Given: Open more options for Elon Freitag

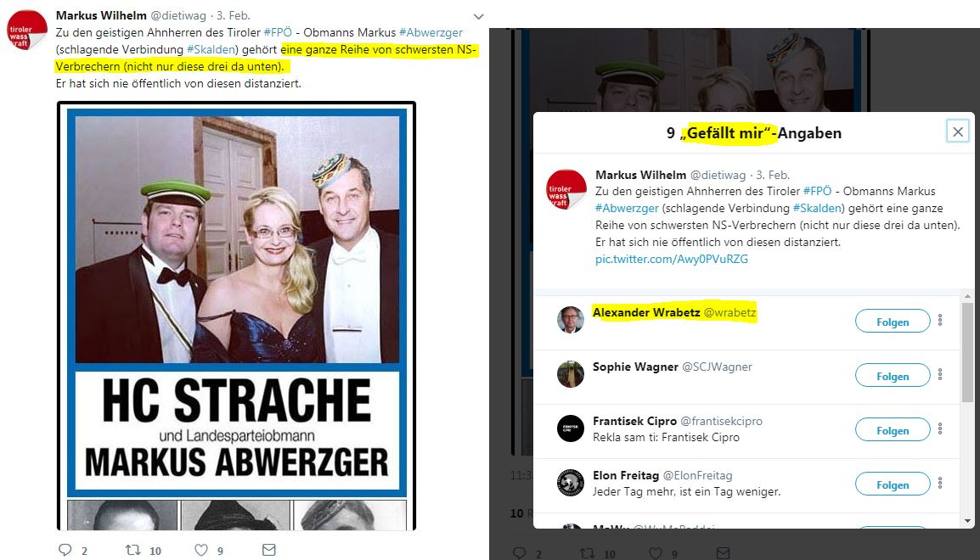Looking at the screenshot, I should click(x=940, y=484).
